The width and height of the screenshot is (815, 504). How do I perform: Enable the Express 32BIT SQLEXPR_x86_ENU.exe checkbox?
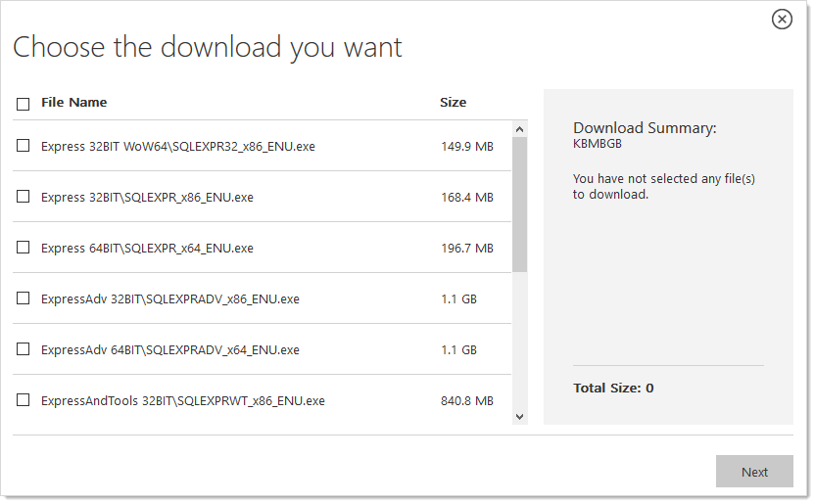coord(24,197)
